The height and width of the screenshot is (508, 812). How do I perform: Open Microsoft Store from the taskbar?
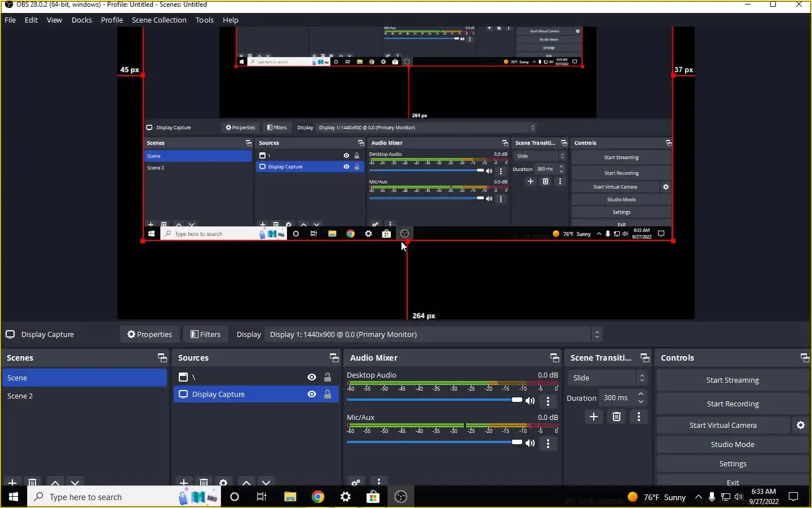tap(373, 497)
